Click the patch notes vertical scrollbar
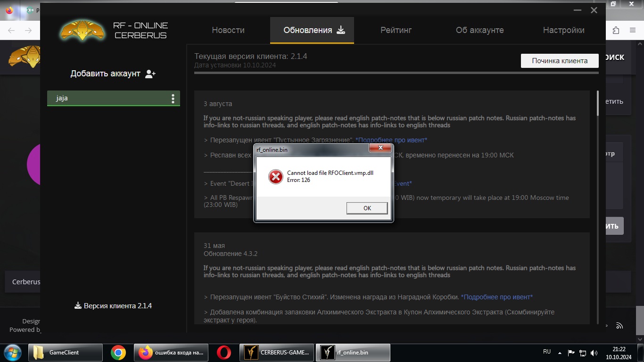Image resolution: width=644 pixels, height=362 pixels. click(x=598, y=104)
